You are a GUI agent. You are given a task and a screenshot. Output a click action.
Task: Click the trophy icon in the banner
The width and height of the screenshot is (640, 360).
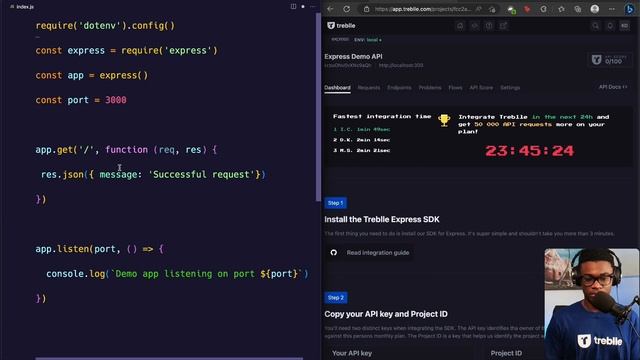coord(444,120)
